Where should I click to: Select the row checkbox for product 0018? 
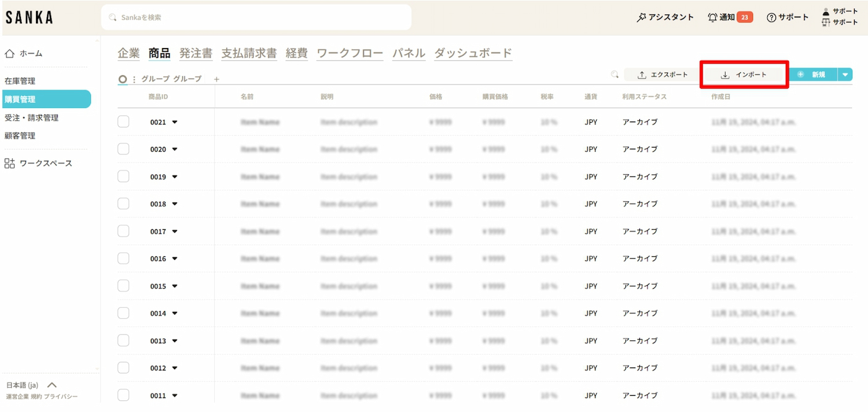coord(123,204)
